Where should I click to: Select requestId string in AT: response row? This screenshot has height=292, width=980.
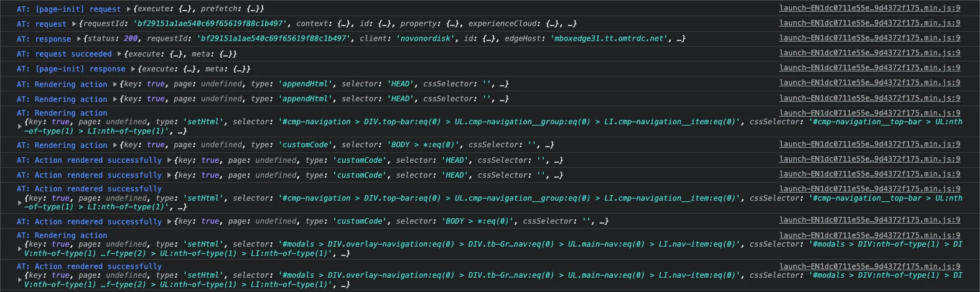pos(274,39)
